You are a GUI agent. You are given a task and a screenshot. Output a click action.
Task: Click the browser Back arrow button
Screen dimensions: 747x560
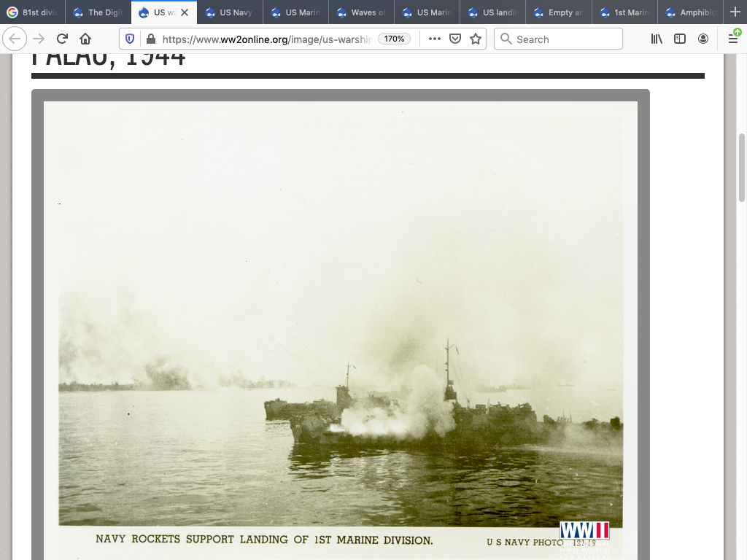15,39
